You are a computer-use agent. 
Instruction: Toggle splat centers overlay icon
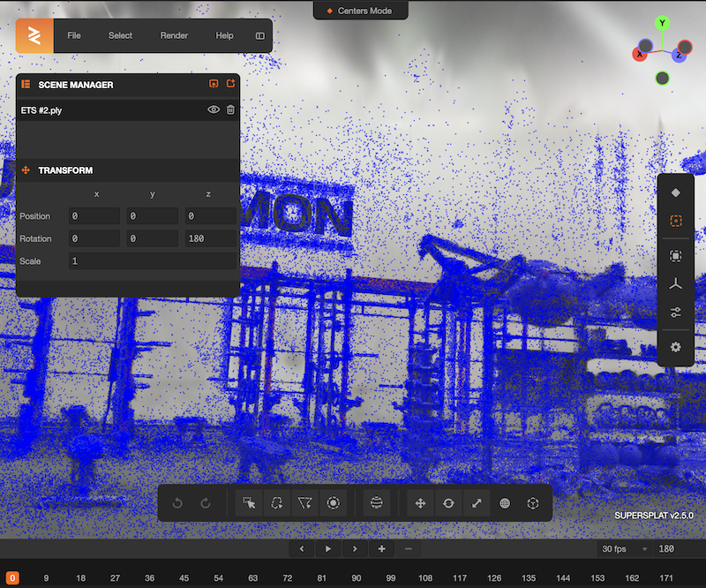675,221
